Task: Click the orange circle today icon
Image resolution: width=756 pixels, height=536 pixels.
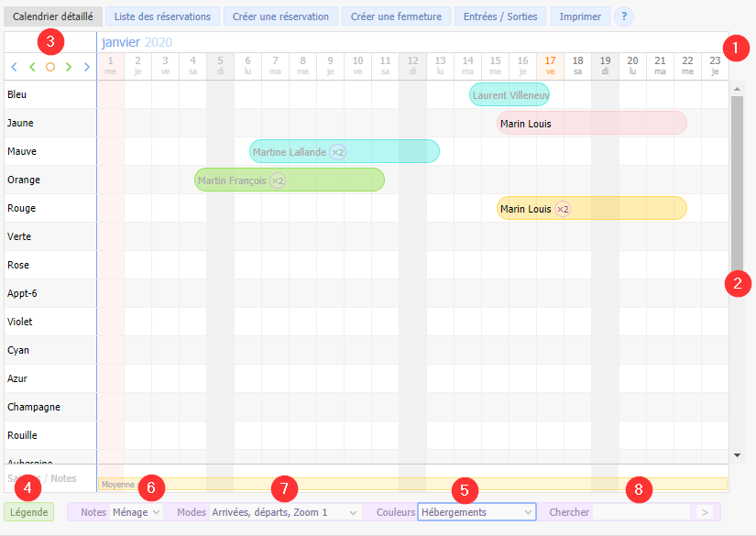Action: pos(50,67)
